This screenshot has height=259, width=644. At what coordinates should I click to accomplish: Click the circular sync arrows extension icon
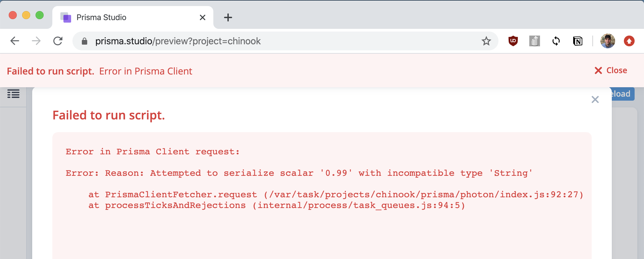tap(556, 41)
